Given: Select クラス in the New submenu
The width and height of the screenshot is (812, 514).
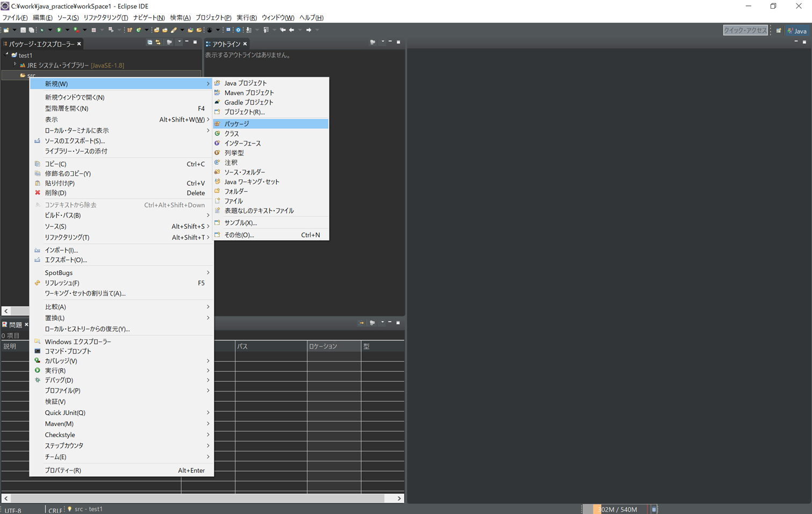Looking at the screenshot, I should pyautogui.click(x=271, y=134).
